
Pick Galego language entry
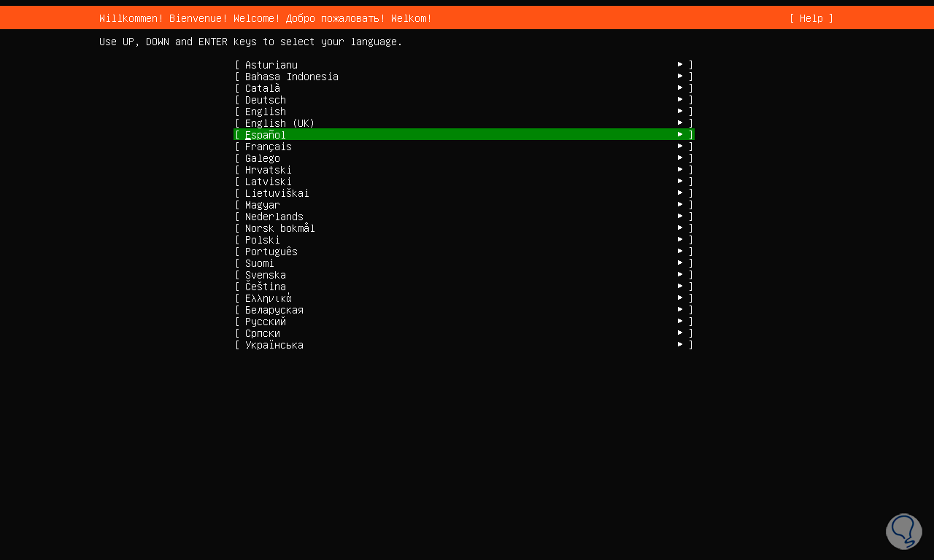click(464, 158)
